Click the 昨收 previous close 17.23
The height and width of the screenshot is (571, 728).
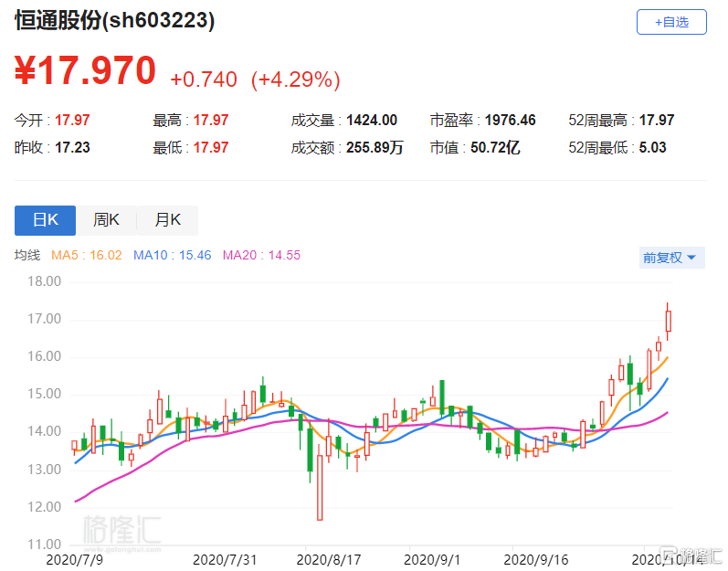pyautogui.click(x=72, y=148)
